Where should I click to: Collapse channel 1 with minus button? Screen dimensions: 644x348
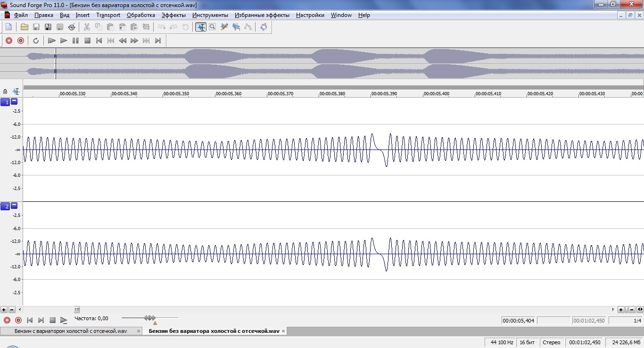[x=14, y=101]
